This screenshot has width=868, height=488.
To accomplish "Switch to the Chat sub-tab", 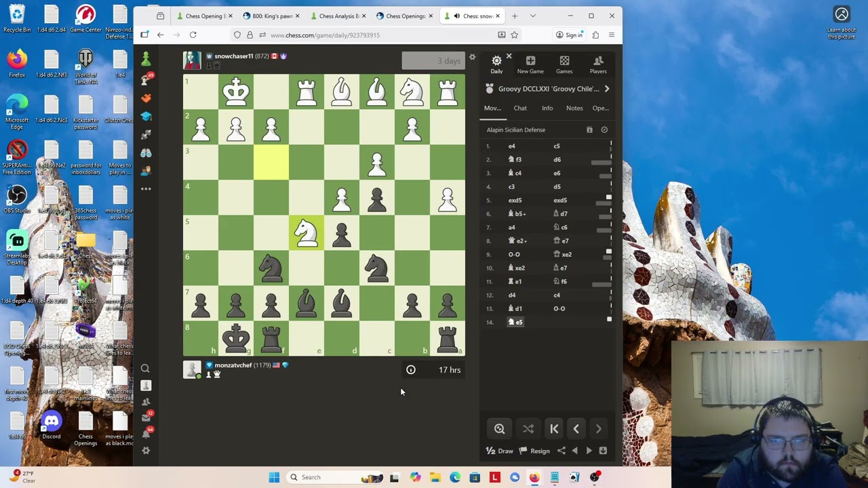I will 520,108.
